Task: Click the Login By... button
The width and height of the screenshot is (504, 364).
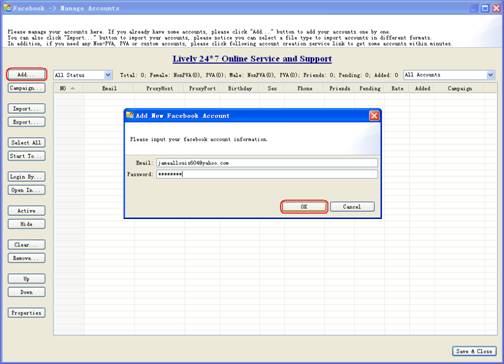Action: tap(26, 177)
